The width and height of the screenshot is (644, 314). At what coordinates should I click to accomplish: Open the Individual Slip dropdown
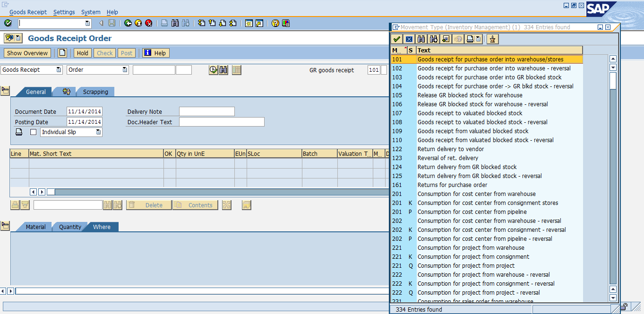coord(98,132)
